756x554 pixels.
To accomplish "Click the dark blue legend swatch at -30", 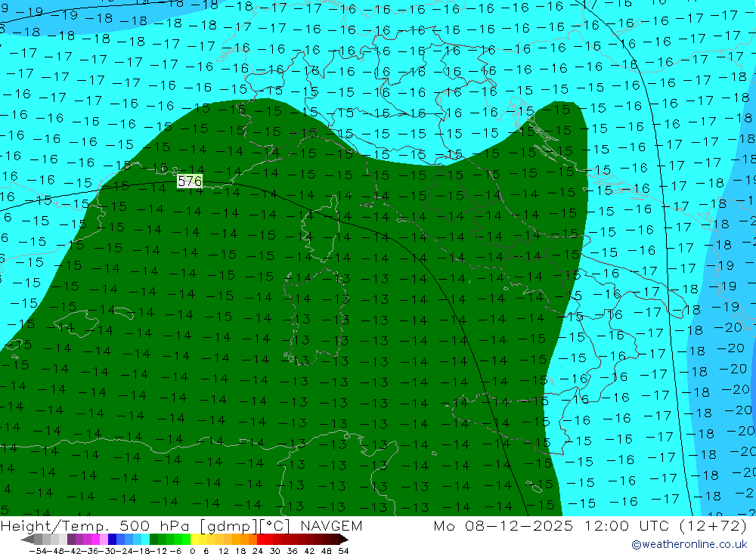I will pyautogui.click(x=113, y=539).
